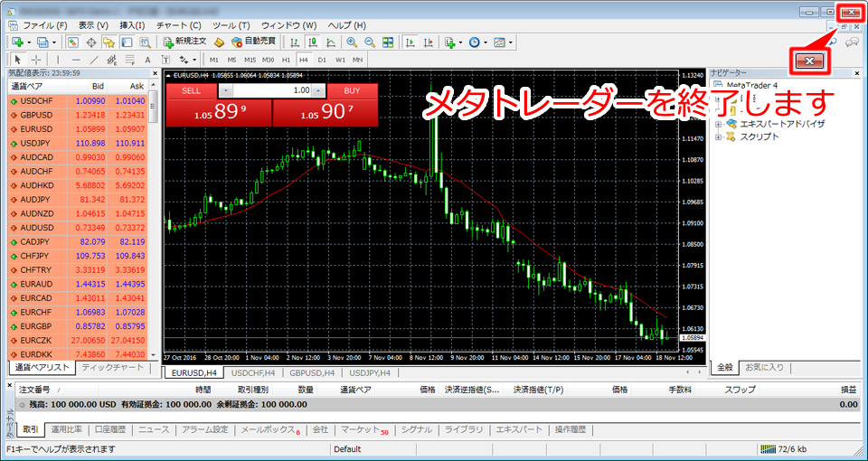
Task: Select the trendline drawing tool
Action: click(x=94, y=60)
